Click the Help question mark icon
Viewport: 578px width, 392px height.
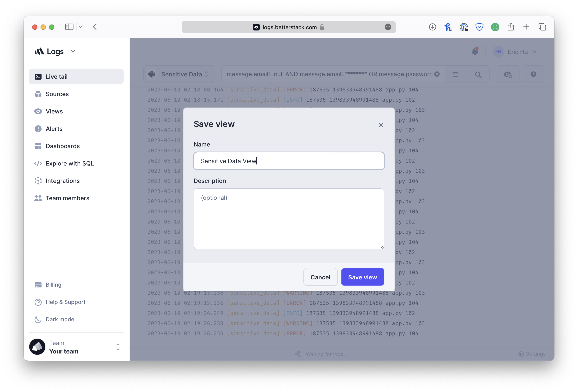pyautogui.click(x=38, y=302)
